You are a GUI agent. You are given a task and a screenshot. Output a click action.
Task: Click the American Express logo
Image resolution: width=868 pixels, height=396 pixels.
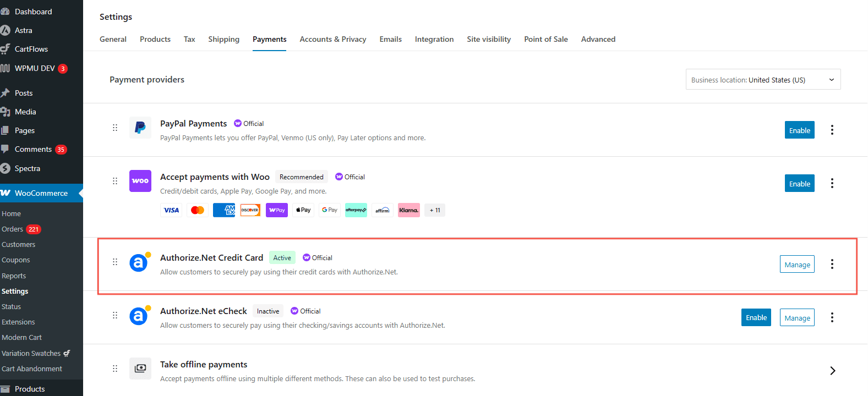(224, 210)
